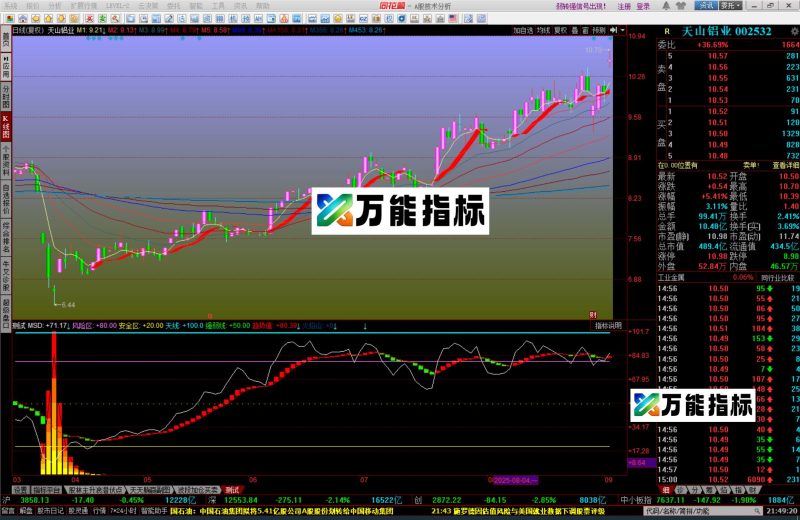This screenshot has width=800, height=520.
Task: Click the US flag icon in toolbar
Action: (x=452, y=19)
